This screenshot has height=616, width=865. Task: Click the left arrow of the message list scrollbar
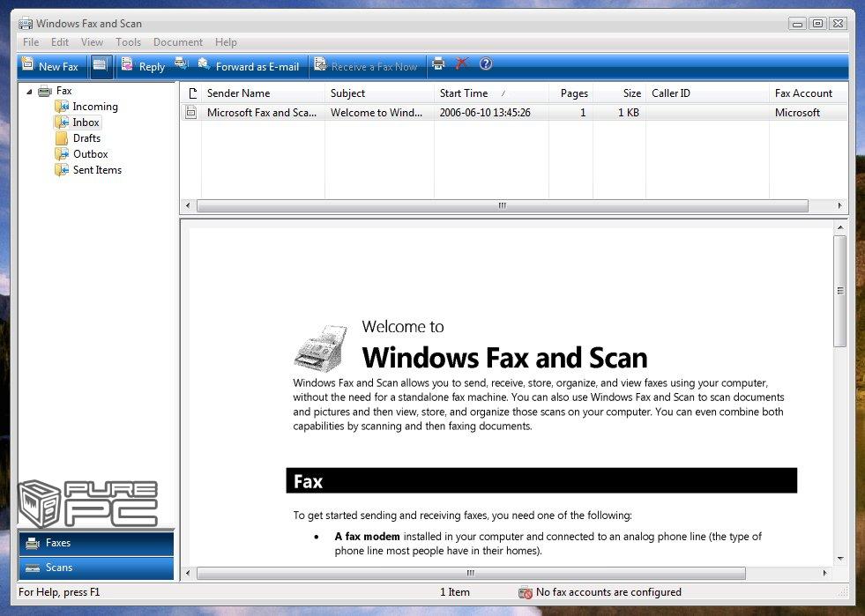point(188,205)
